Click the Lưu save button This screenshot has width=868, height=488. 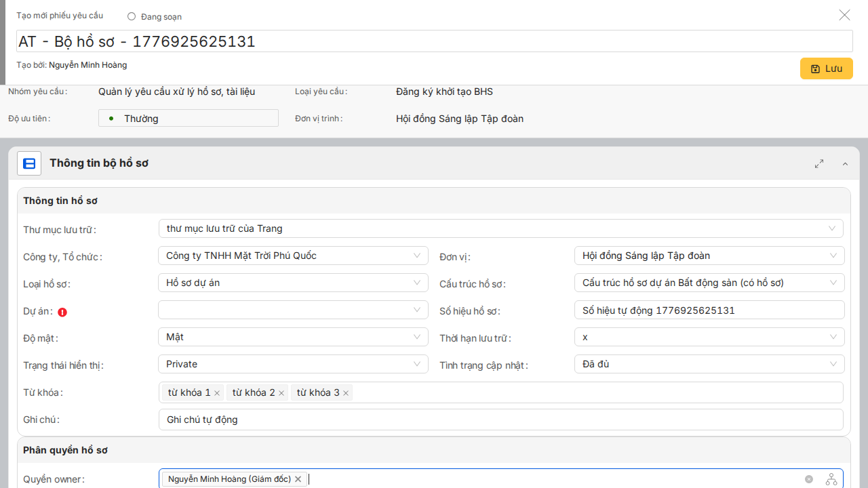pyautogui.click(x=826, y=68)
